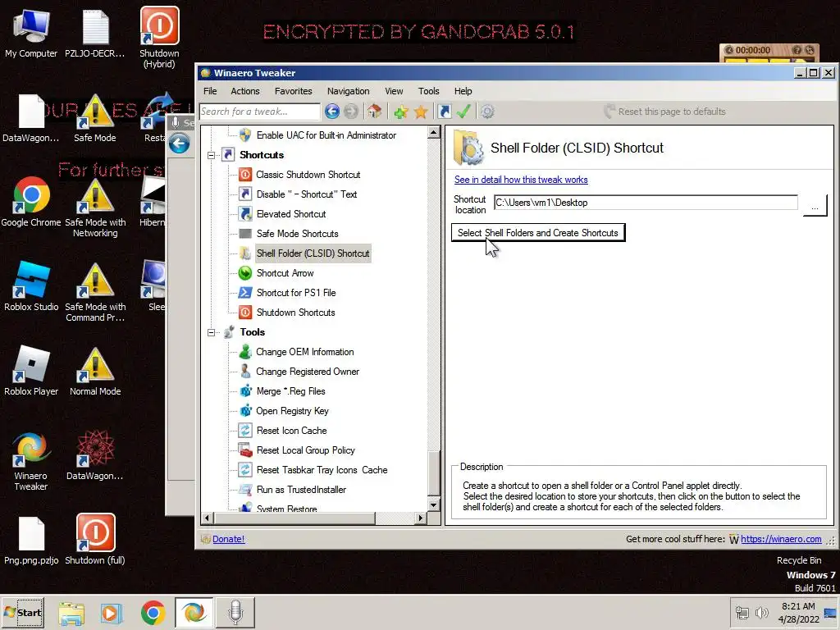Click the tree's vertical scrollbar down arrow
840x630 pixels.
pos(433,505)
